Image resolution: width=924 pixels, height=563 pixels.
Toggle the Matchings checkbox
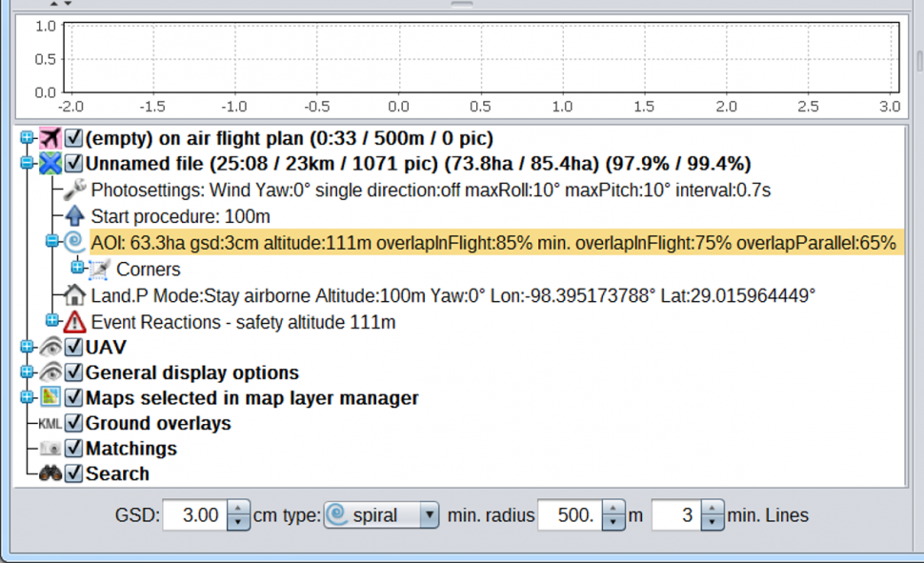(x=73, y=449)
